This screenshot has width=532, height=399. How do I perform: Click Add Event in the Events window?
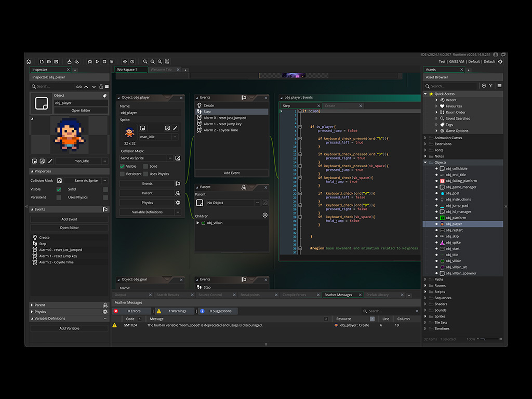tap(232, 172)
